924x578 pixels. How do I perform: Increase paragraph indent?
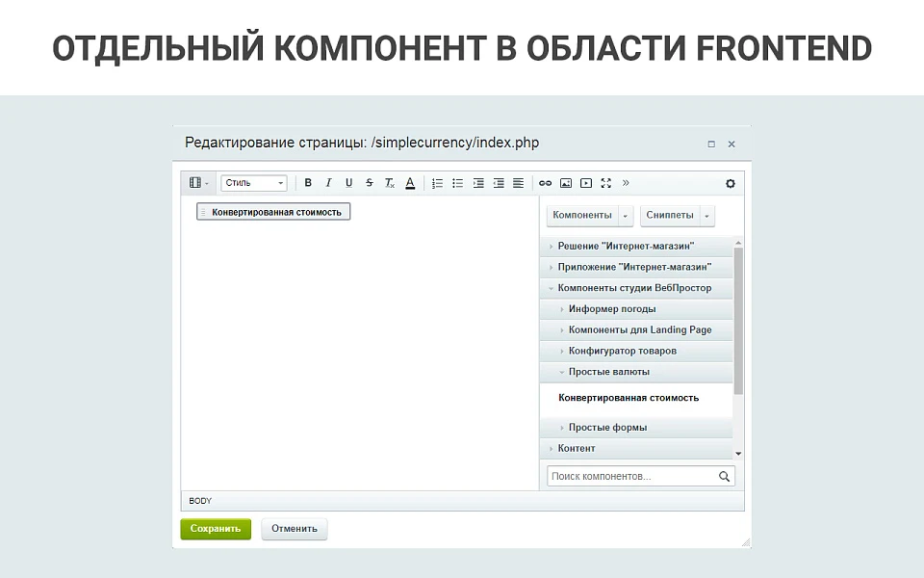point(478,183)
